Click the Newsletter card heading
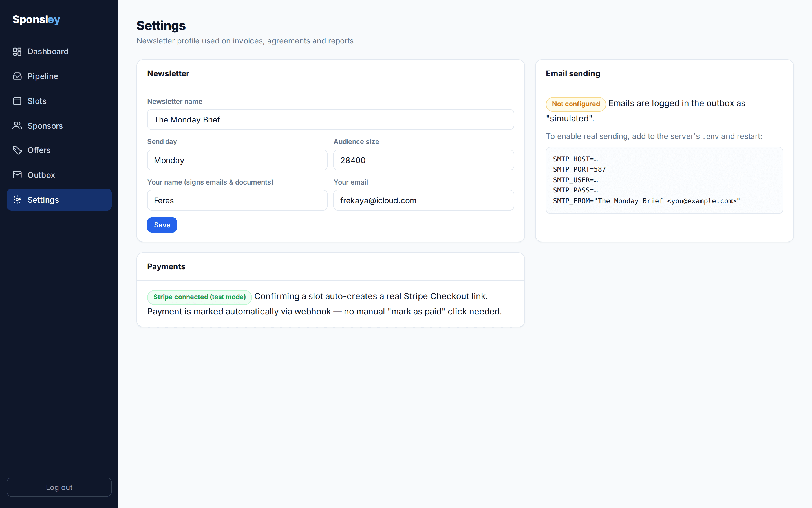The height and width of the screenshot is (508, 812). point(168,74)
